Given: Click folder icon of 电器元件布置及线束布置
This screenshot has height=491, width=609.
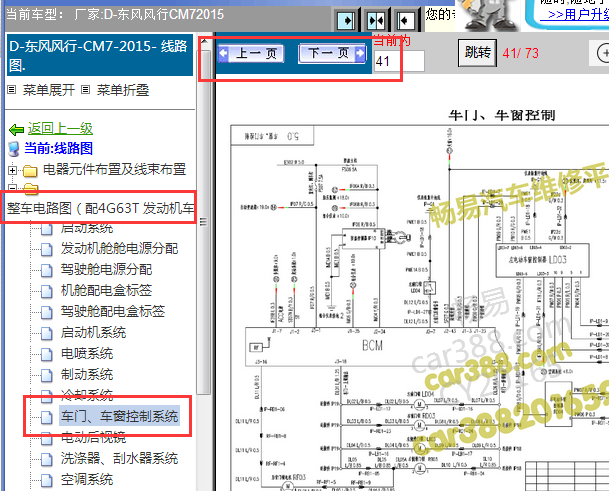Looking at the screenshot, I should 30,171.
